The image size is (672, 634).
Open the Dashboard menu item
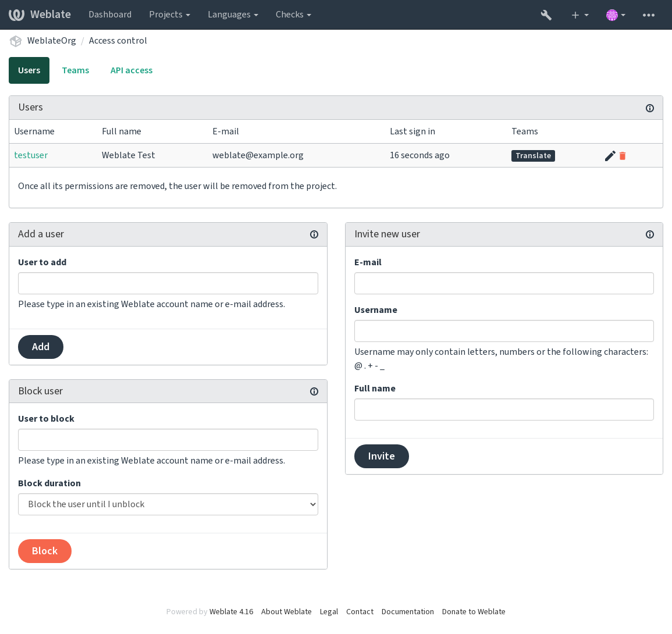click(110, 15)
